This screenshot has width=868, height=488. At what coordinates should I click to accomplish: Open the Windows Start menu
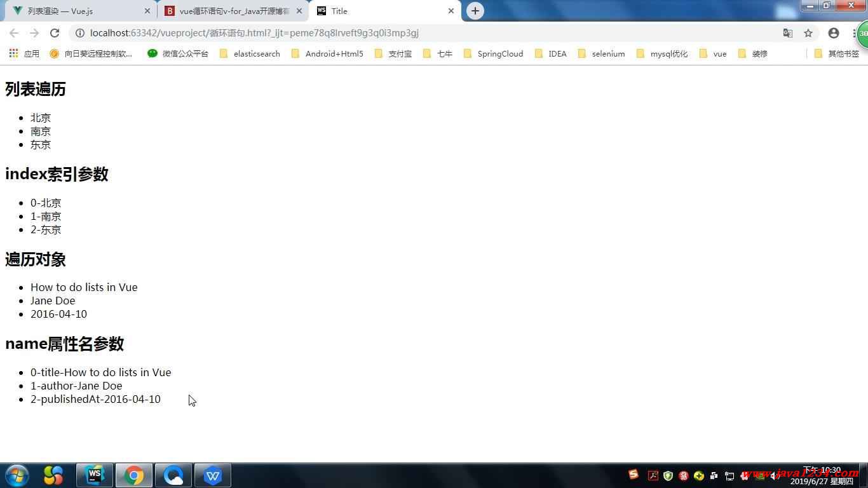pyautogui.click(x=17, y=475)
